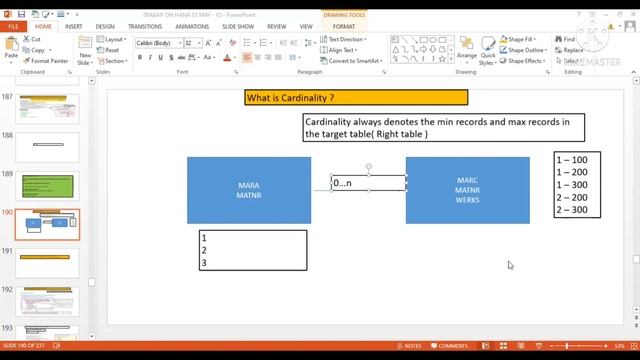This screenshot has height=360, width=640.
Task: Switch to Reading View icon
Action: click(521, 346)
